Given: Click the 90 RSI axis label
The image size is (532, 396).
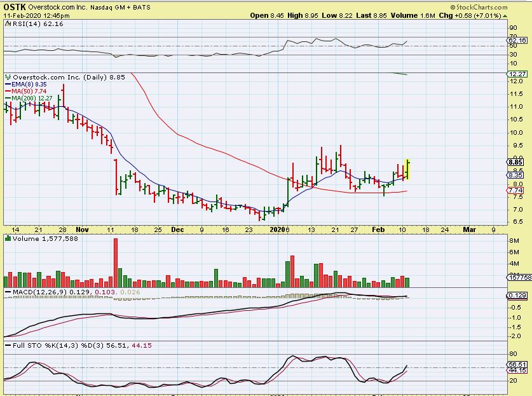Looking at the screenshot, I should pyautogui.click(x=514, y=28).
